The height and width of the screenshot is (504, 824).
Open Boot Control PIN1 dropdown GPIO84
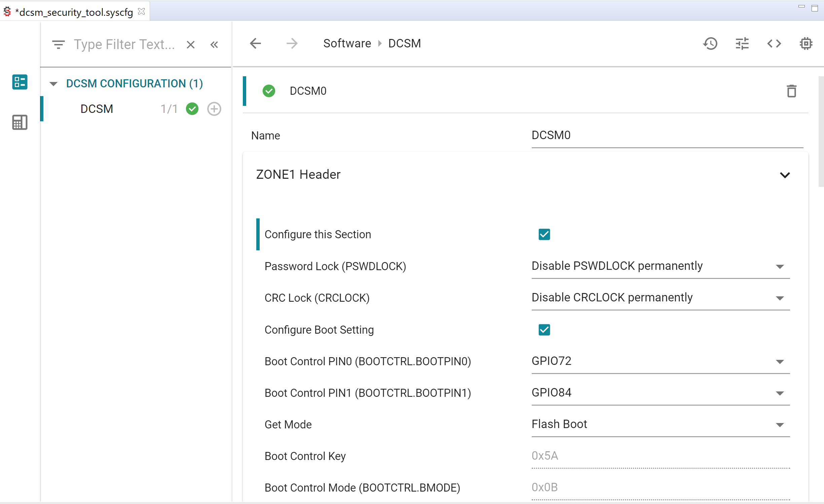(661, 393)
